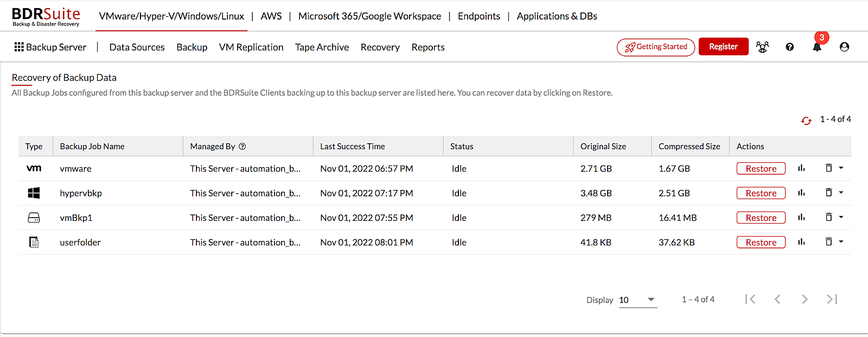The width and height of the screenshot is (868, 337).
Task: Open the Backup Server apps grid icon
Action: point(19,47)
